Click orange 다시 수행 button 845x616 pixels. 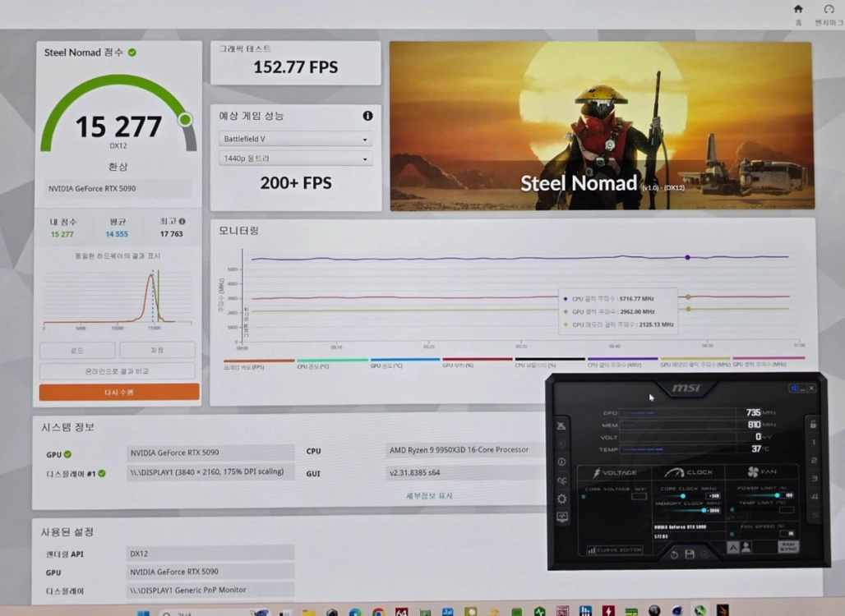[x=119, y=392]
